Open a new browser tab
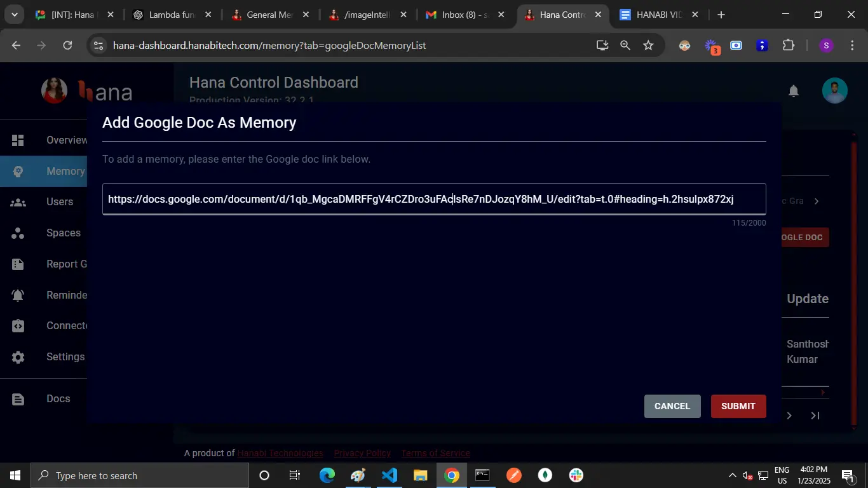868x488 pixels. 721,15
